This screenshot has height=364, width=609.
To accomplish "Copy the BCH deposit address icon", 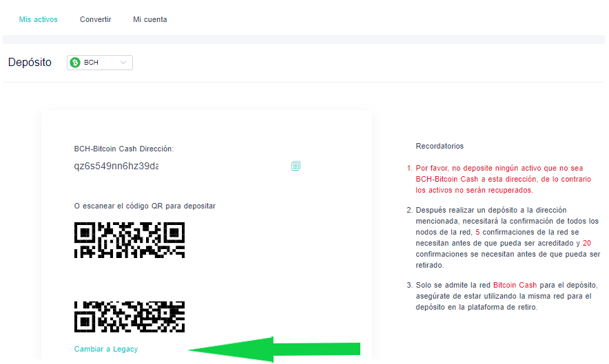I will 296,166.
